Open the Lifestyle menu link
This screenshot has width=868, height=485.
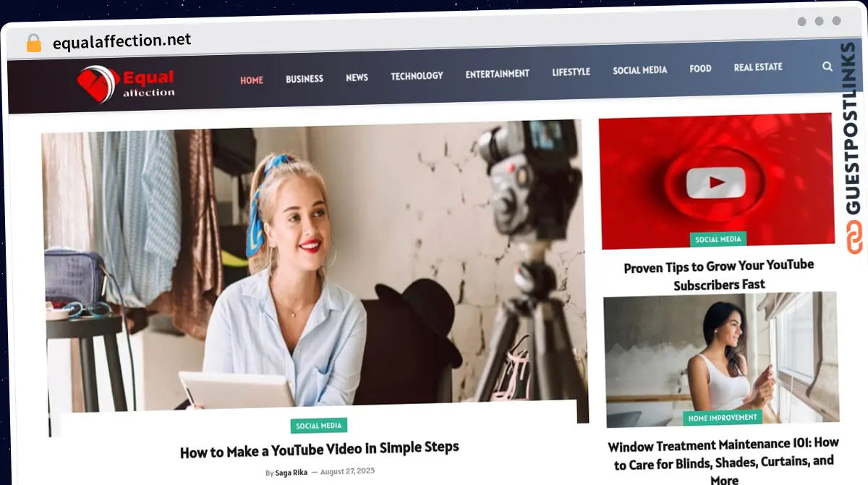point(571,72)
